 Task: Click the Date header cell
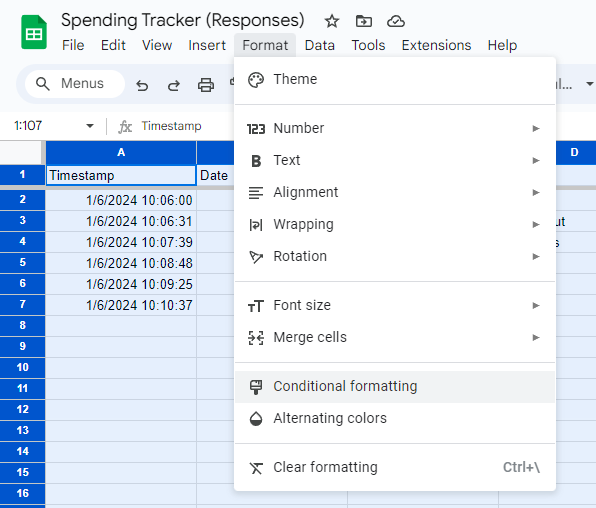(216, 175)
